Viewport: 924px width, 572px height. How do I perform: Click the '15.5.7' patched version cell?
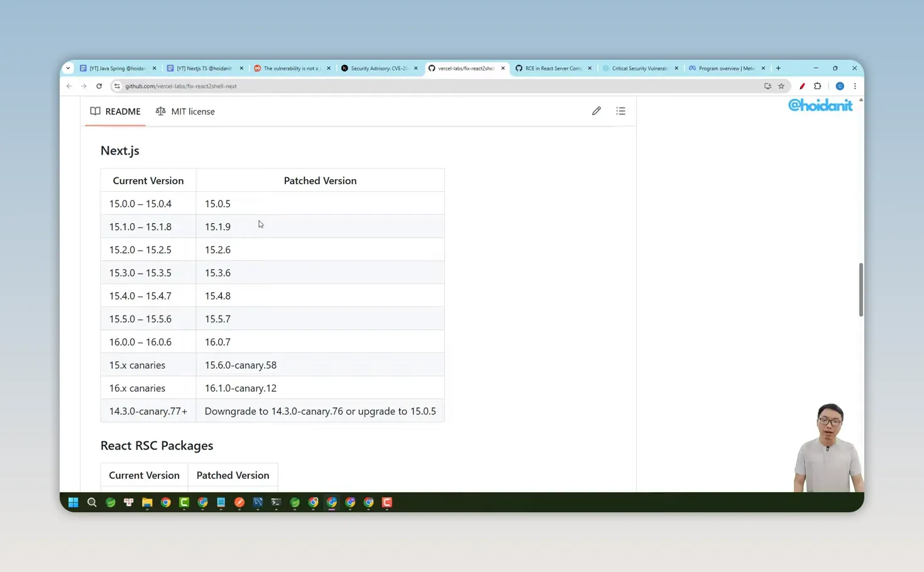320,319
